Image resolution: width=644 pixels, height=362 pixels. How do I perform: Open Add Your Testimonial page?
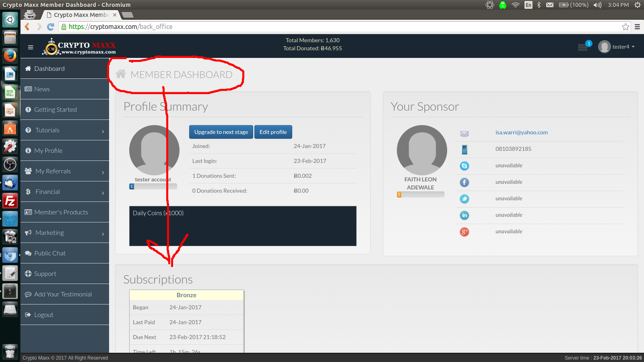65,294
